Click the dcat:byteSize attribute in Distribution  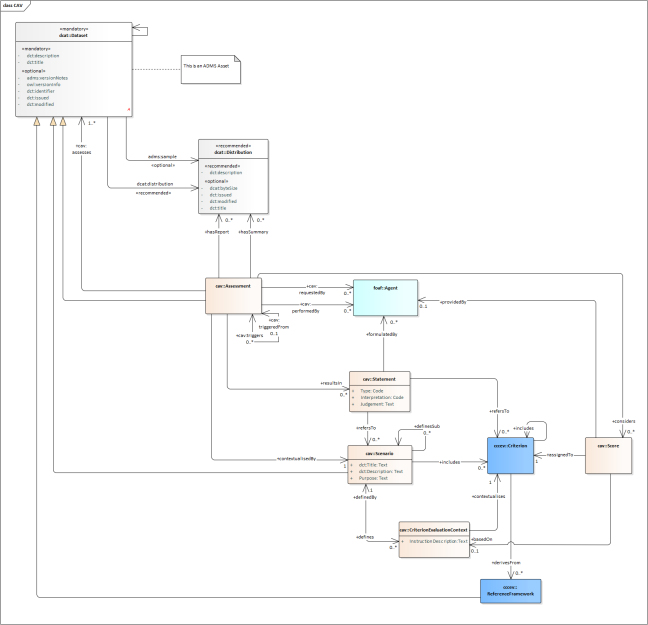223,188
